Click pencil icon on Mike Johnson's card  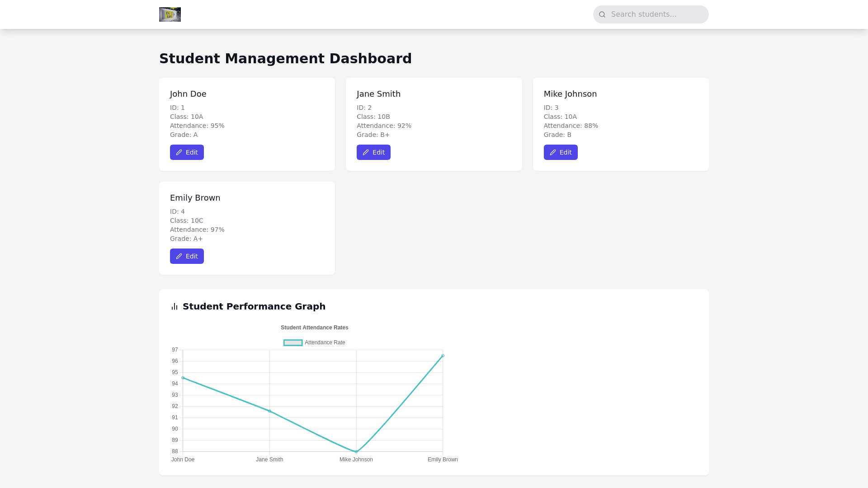pos(553,153)
